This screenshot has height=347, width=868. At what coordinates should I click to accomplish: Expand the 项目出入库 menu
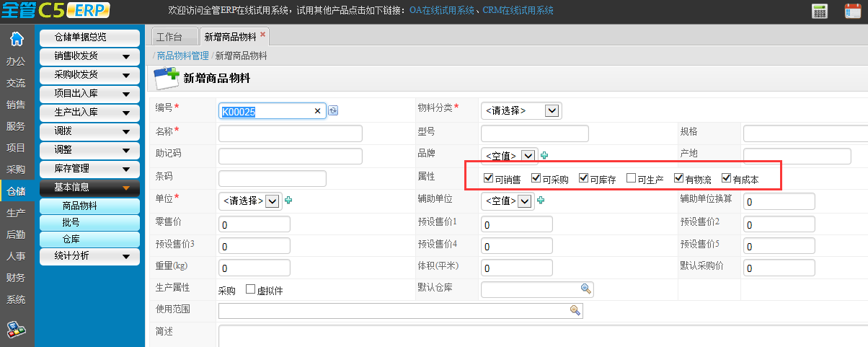coord(89,94)
